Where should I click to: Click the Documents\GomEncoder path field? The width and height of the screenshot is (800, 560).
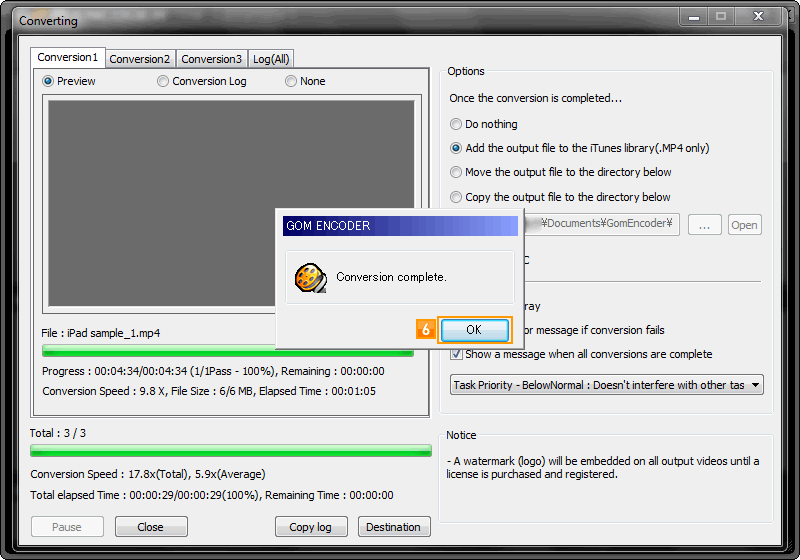[602, 224]
